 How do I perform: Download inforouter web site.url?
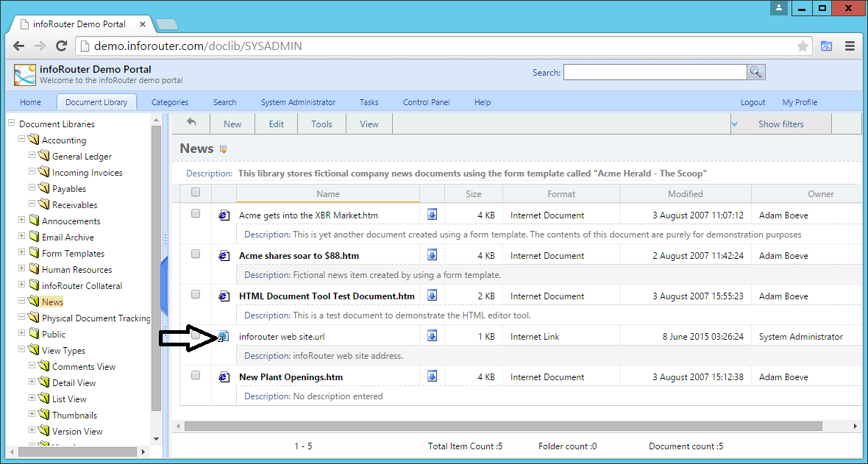click(x=433, y=335)
